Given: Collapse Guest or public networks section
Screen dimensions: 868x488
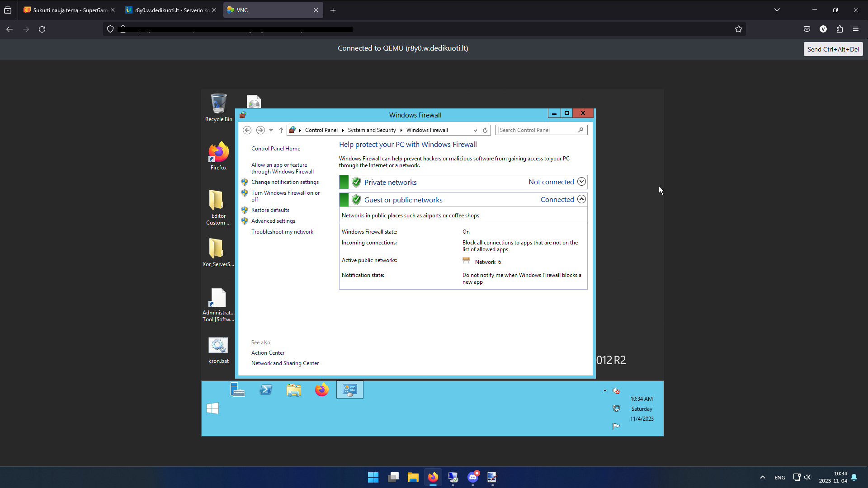Looking at the screenshot, I should pos(581,199).
